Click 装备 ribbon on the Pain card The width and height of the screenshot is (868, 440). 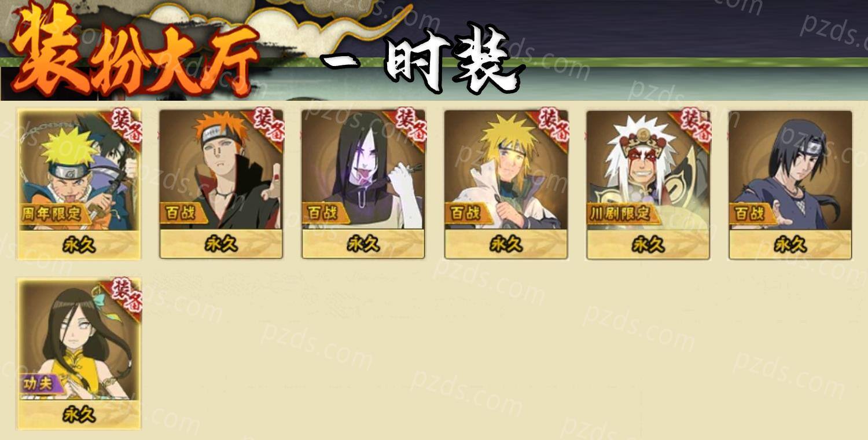[x=266, y=123]
